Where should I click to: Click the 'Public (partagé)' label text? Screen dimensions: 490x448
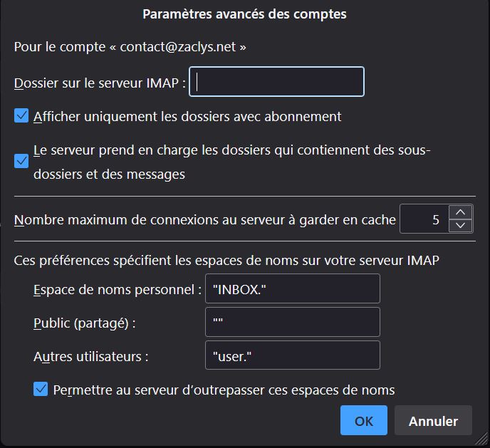(84, 323)
